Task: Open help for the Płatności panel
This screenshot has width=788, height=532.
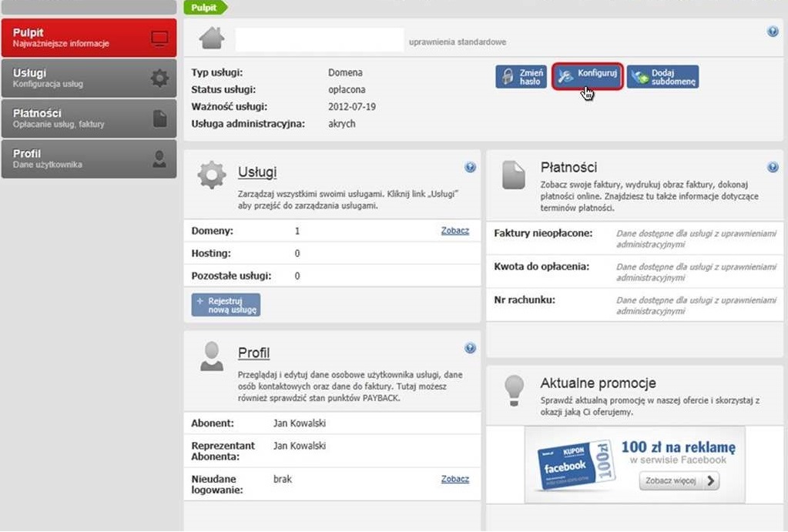Action: [x=773, y=167]
